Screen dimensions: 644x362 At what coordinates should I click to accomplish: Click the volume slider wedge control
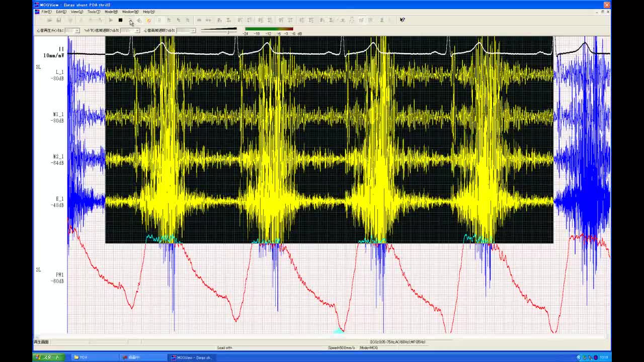(219, 30)
